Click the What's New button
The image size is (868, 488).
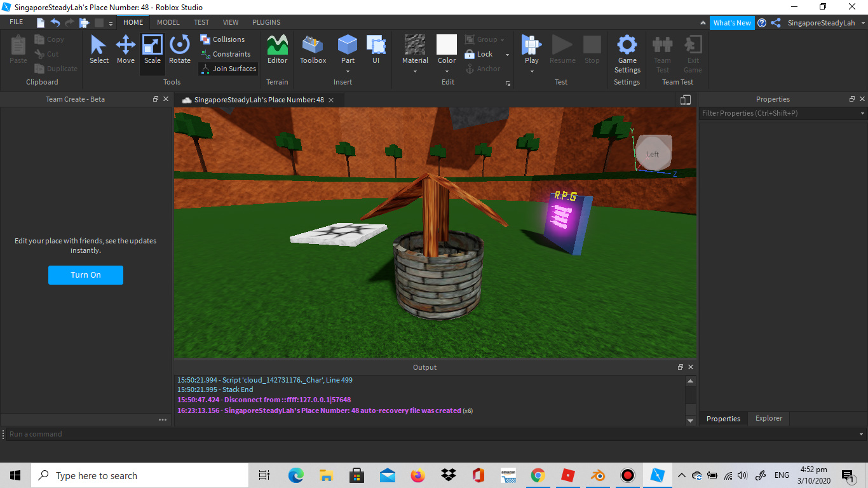(732, 23)
